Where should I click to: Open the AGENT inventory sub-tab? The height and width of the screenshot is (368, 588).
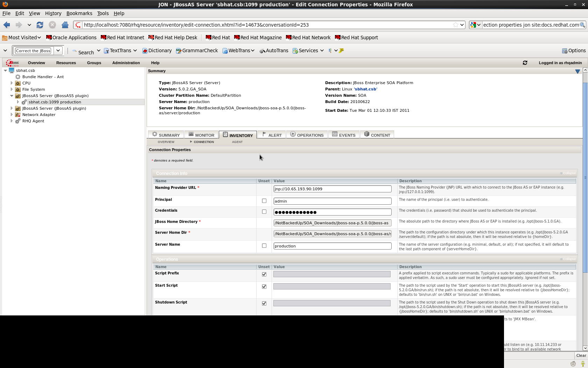[237, 142]
